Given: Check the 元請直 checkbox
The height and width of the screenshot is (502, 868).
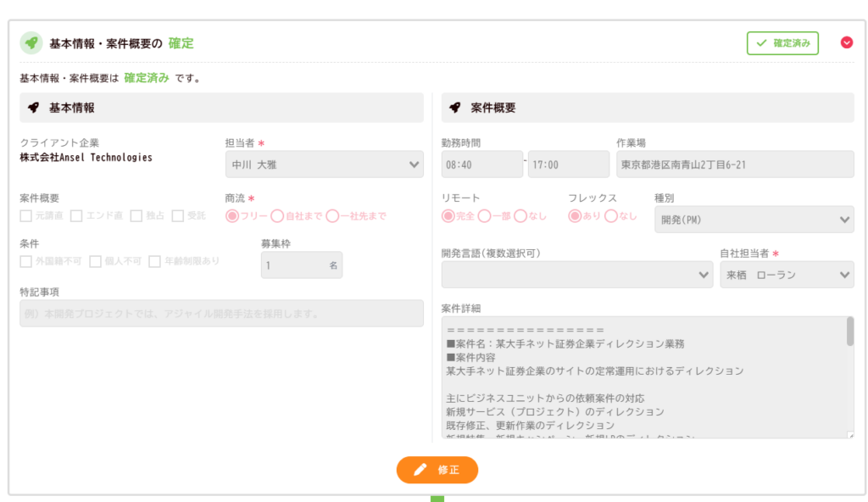Looking at the screenshot, I should point(26,215).
